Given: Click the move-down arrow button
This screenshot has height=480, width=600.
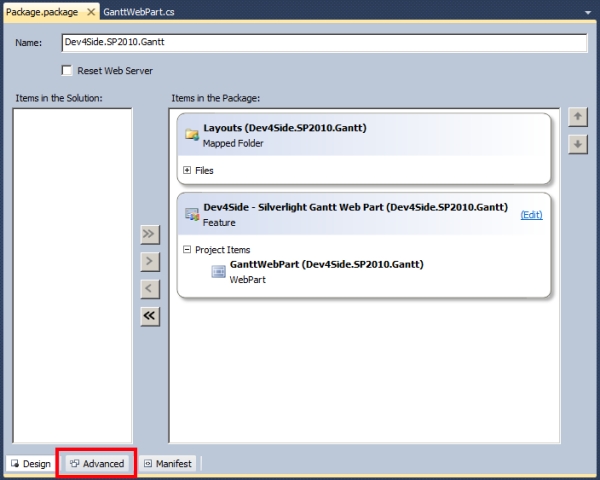Looking at the screenshot, I should (x=578, y=144).
